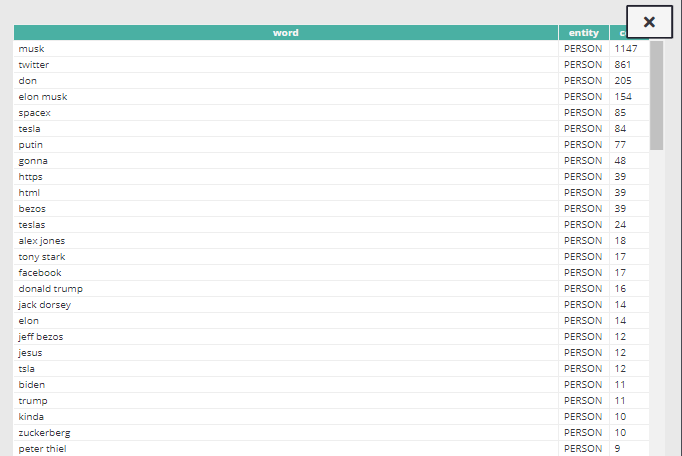Click the 'putin' word cell

[31, 145]
